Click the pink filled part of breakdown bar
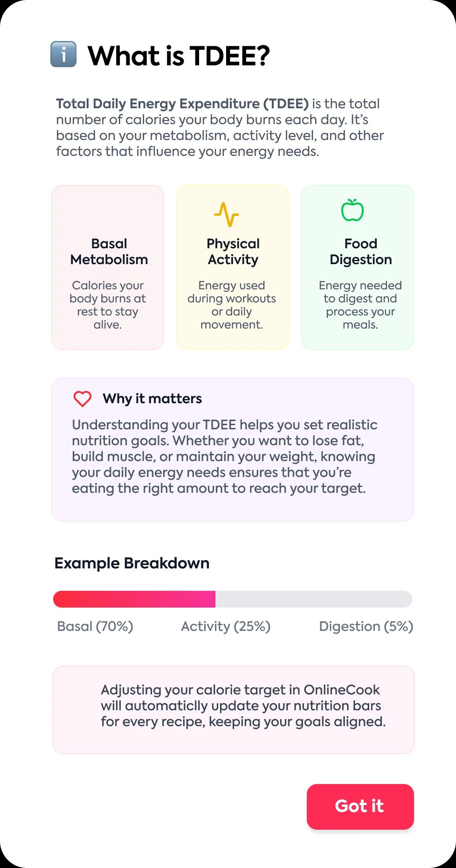 click(x=134, y=599)
